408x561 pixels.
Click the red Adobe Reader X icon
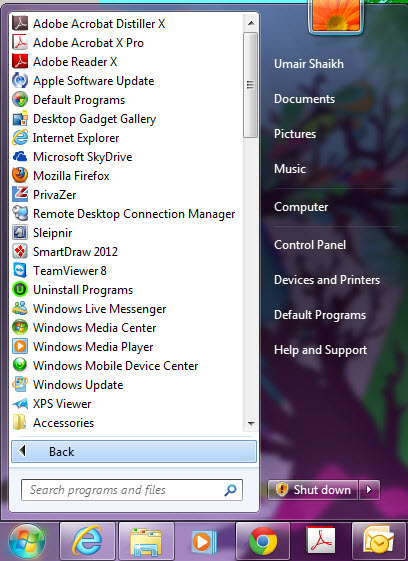20,62
